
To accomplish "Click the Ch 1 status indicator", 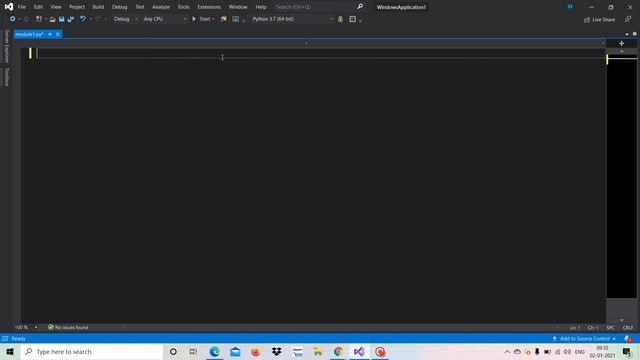I will click(x=593, y=327).
